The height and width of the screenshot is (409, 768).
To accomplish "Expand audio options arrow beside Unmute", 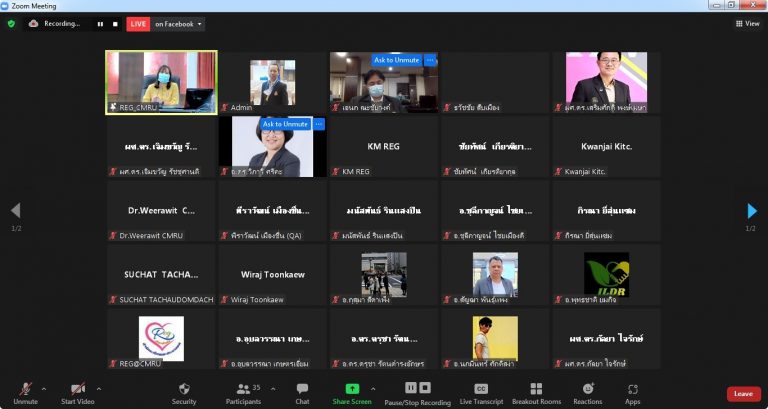I will [x=43, y=388].
